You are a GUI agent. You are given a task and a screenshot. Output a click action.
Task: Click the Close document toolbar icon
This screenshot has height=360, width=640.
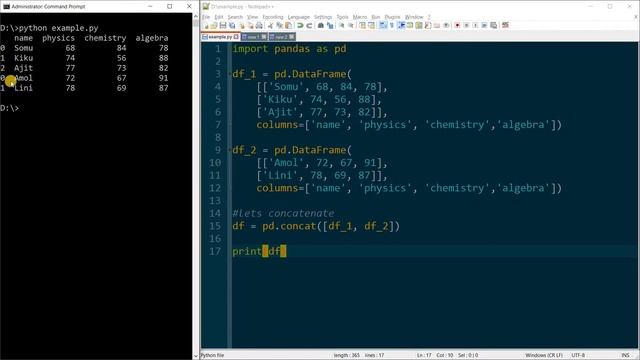coord(242,25)
